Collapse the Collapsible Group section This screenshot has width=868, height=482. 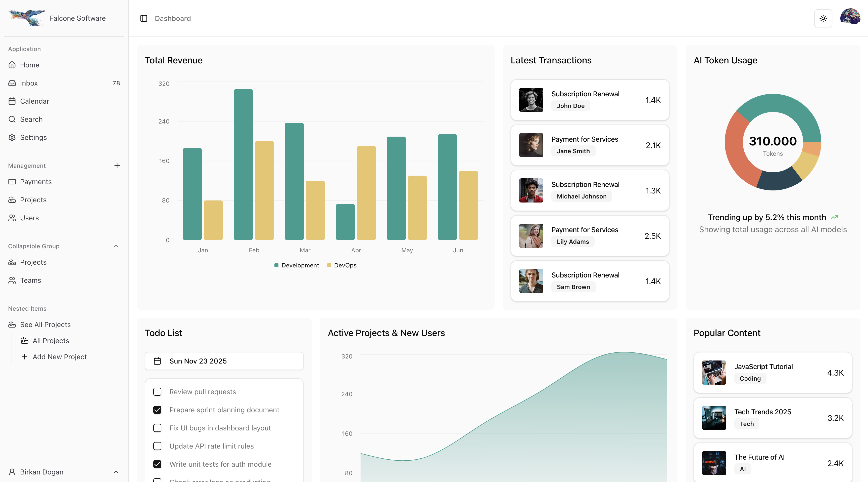[116, 246]
